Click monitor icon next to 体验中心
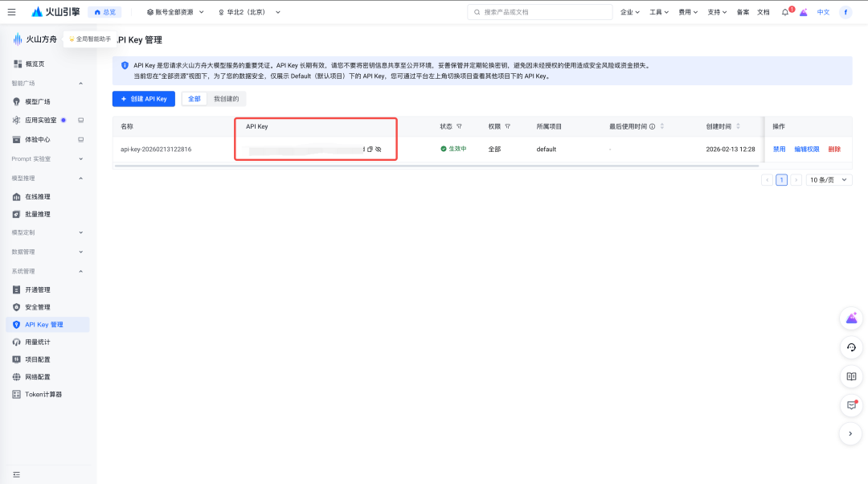868x484 pixels. (x=81, y=140)
